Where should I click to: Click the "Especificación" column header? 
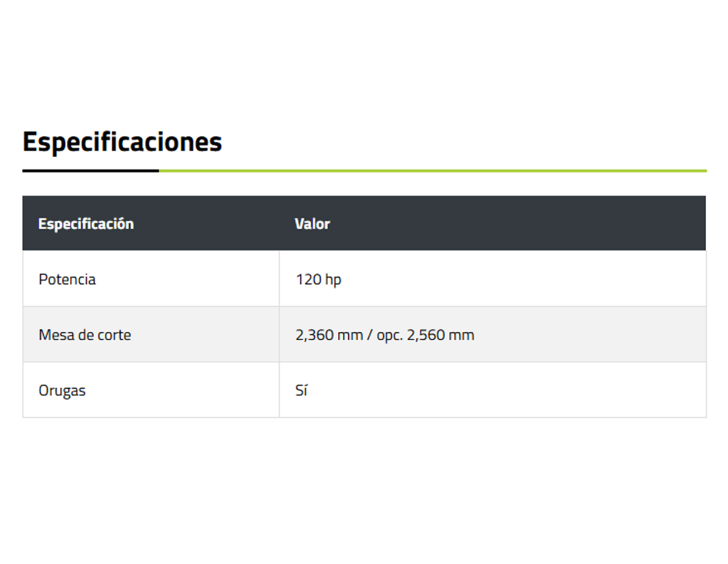coord(86,224)
